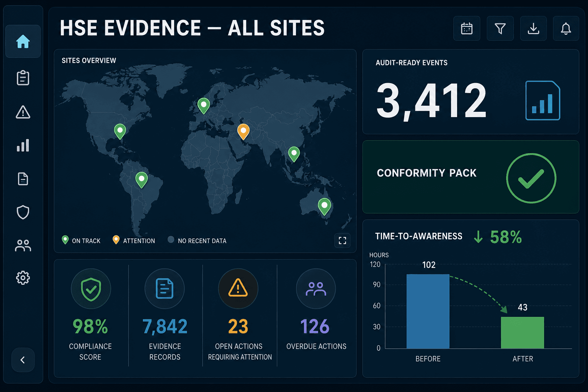
Task: Select the green Australia site pin
Action: coord(324,206)
